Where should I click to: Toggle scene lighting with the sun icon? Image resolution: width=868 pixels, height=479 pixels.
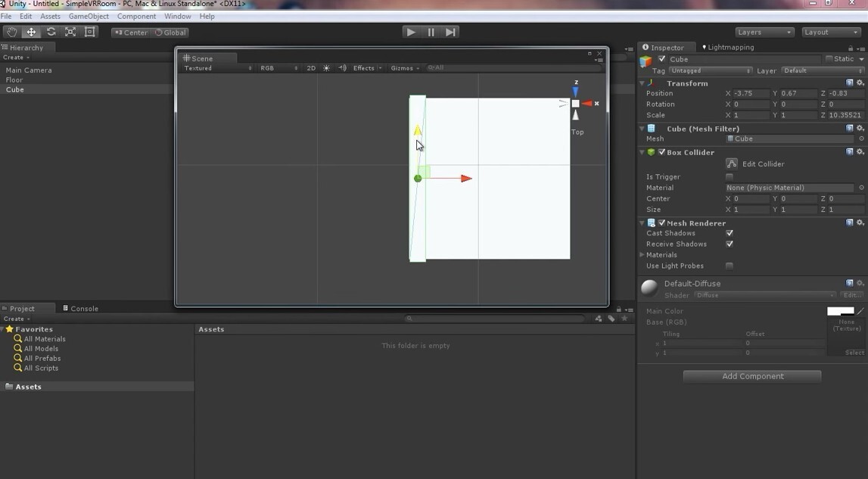click(x=325, y=67)
